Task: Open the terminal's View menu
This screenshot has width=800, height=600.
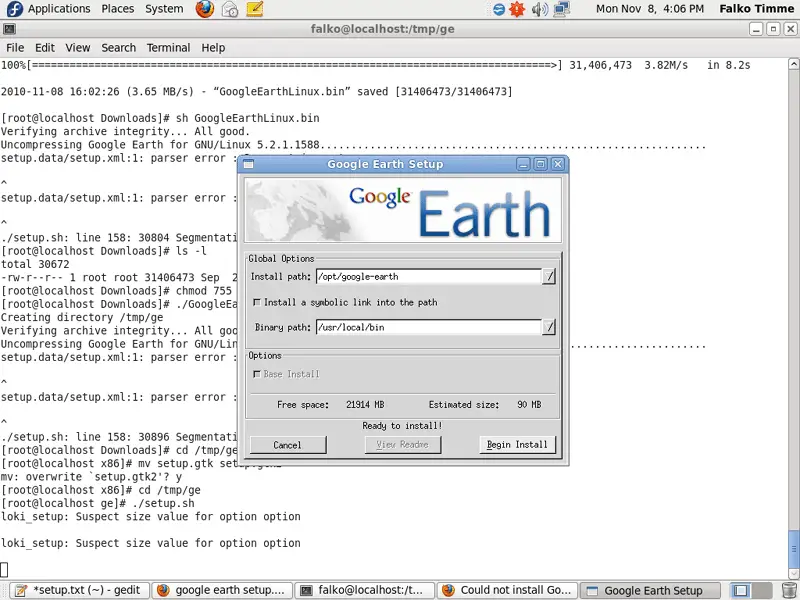Action: coord(78,47)
